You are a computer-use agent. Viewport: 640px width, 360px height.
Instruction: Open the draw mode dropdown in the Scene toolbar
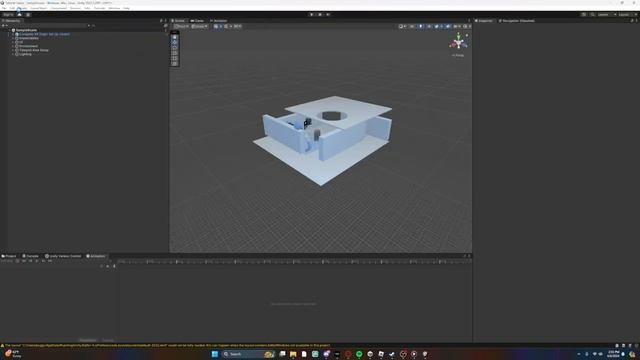tap(402, 26)
